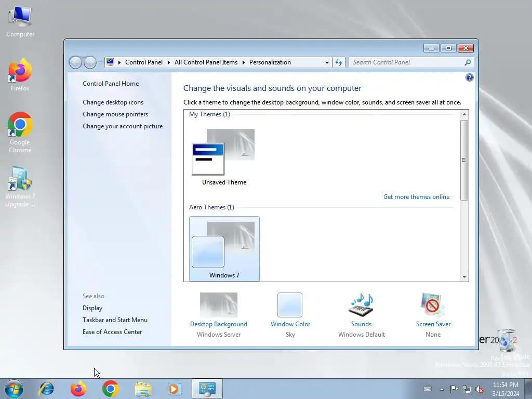Open the Desktop Background settings icon
This screenshot has width=532, height=399.
[x=219, y=304]
